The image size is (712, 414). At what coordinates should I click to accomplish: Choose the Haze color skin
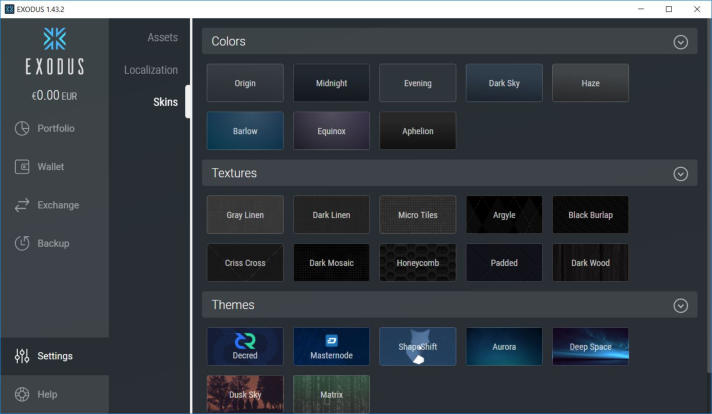pos(590,83)
